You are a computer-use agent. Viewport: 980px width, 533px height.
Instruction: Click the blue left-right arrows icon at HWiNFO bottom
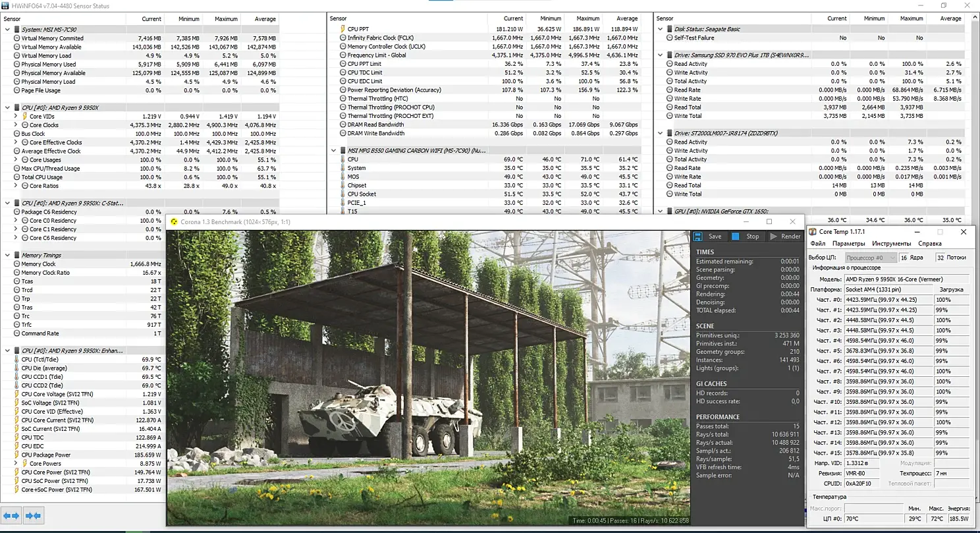(x=11, y=516)
